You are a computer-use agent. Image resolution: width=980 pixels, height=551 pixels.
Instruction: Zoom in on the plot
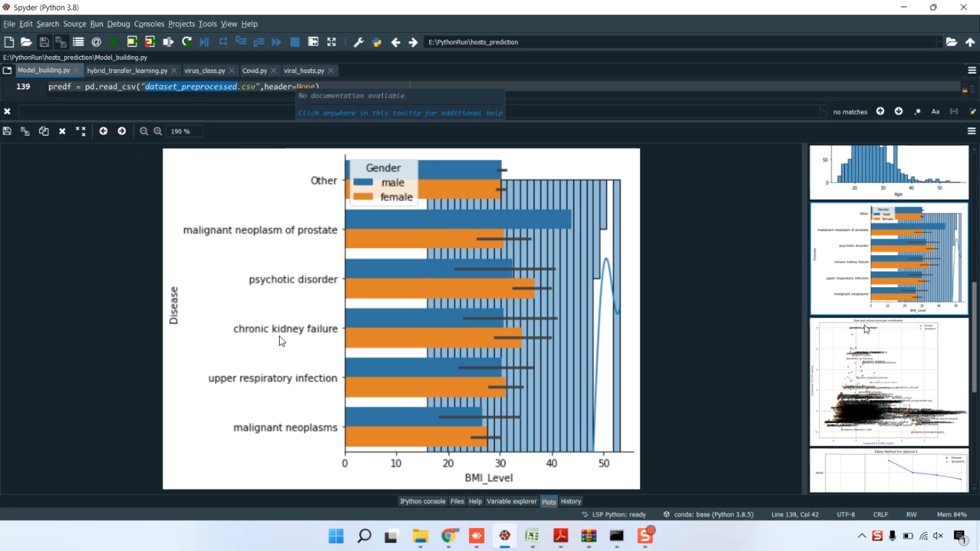point(157,131)
